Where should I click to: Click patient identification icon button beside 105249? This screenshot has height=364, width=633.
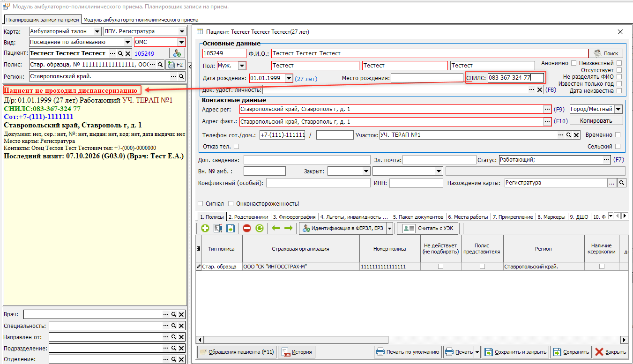pos(177,53)
